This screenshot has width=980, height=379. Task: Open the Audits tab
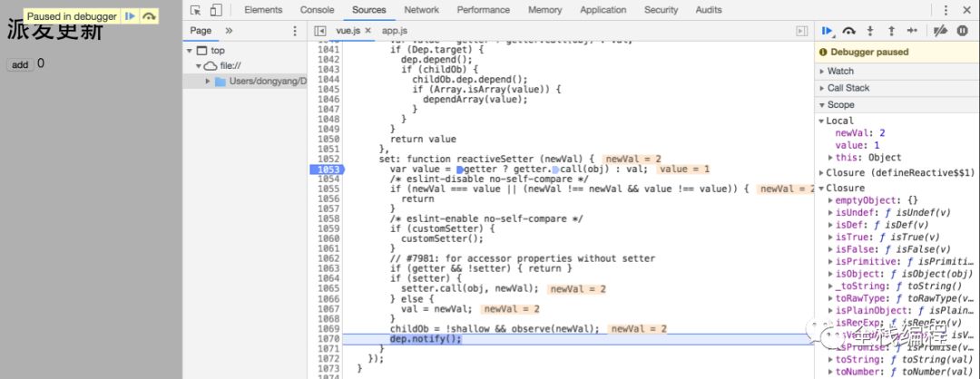[x=708, y=10]
